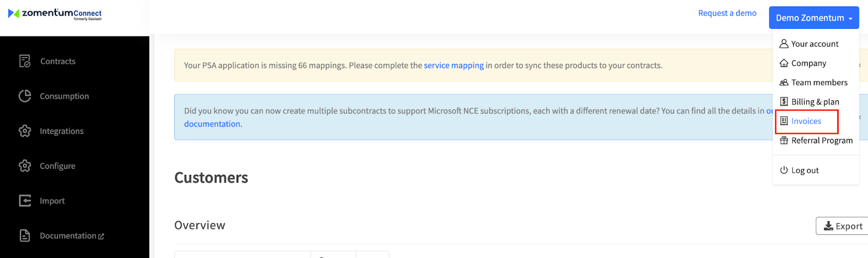
Task: Follow the service mapping link
Action: 454,65
